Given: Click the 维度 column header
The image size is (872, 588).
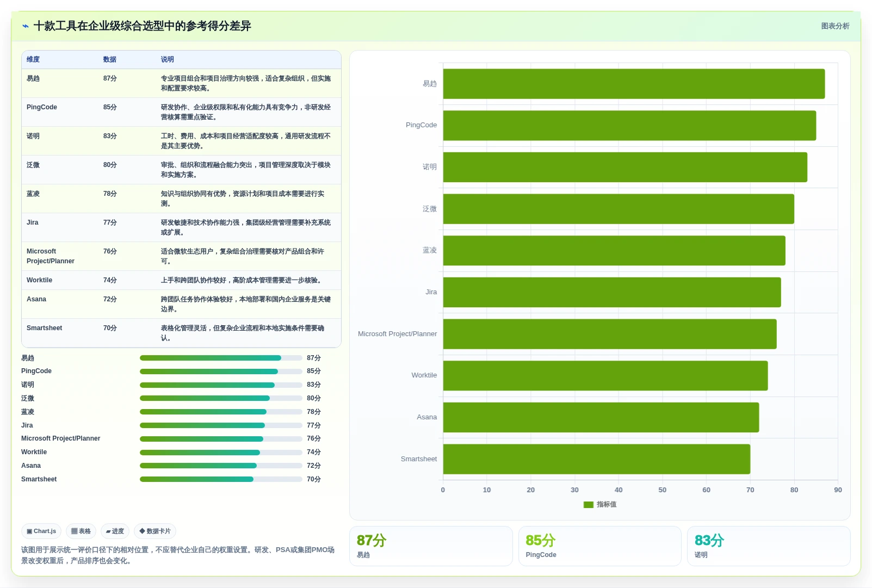Looking at the screenshot, I should 33,60.
